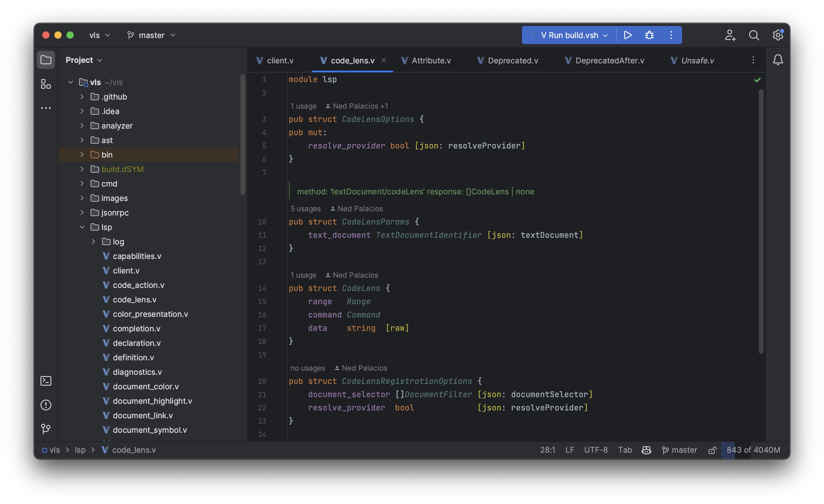Show more tool windows via ellipsis icon

click(46, 108)
